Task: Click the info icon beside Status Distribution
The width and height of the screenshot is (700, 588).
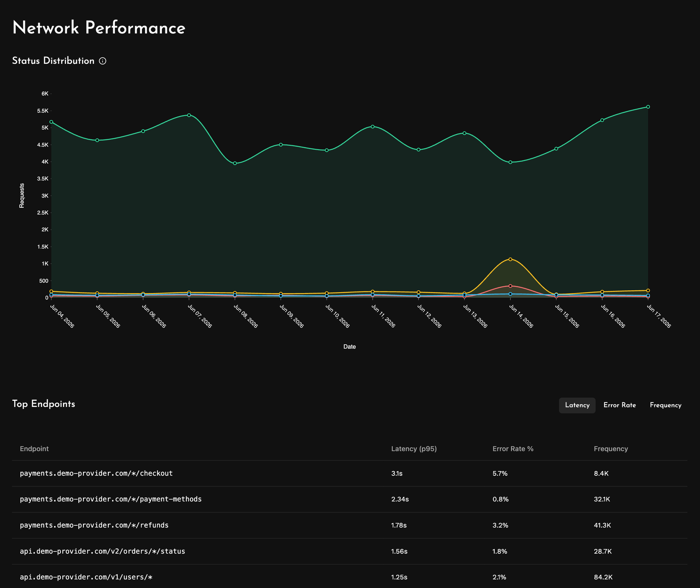Action: pyautogui.click(x=103, y=61)
